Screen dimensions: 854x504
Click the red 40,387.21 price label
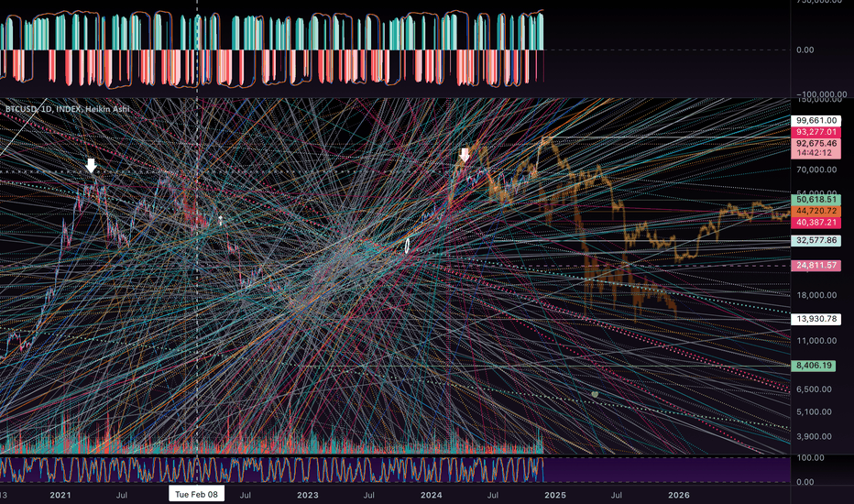[816, 223]
